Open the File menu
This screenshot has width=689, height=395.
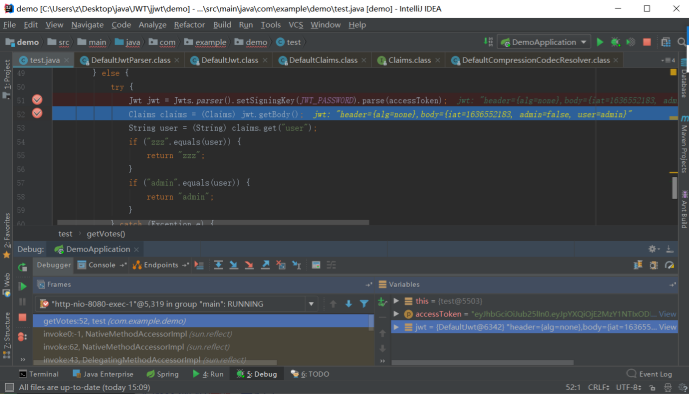tap(9, 25)
